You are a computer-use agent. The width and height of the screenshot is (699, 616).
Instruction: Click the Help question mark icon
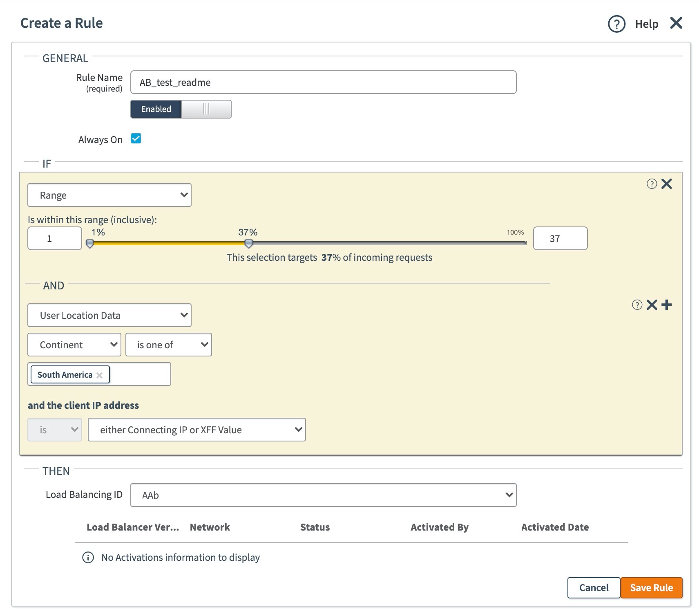click(x=616, y=24)
